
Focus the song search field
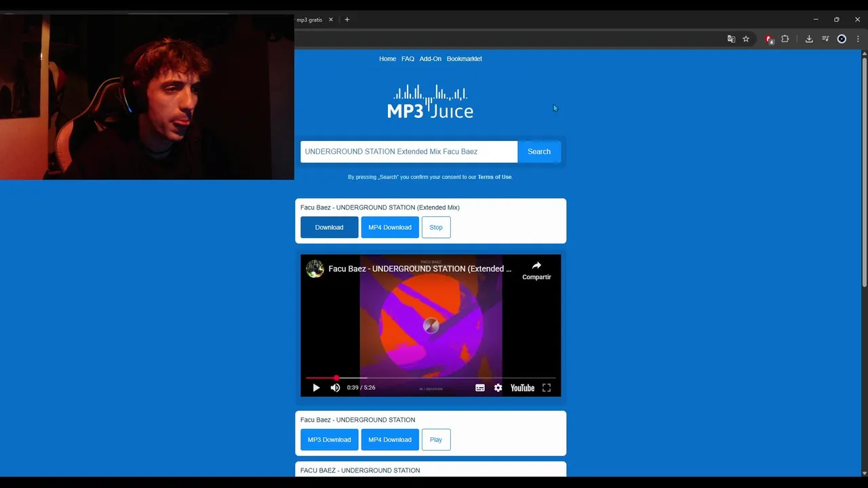(x=409, y=152)
